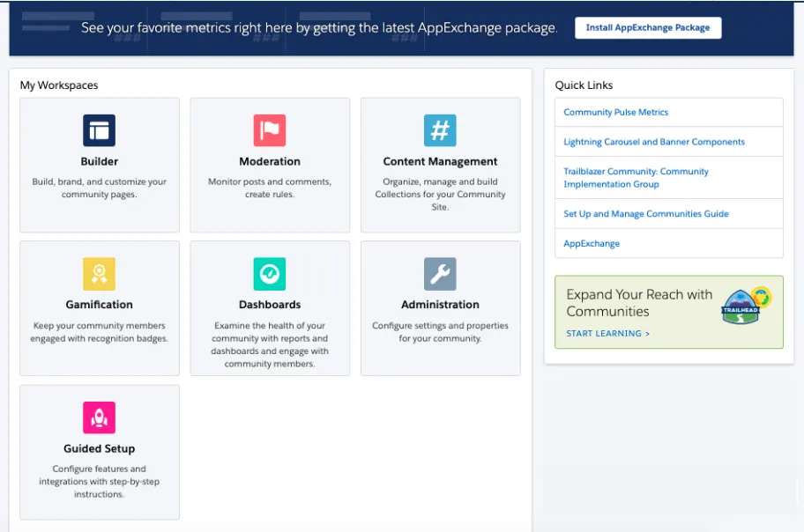Open the Content Management hashtag icon

coord(440,129)
